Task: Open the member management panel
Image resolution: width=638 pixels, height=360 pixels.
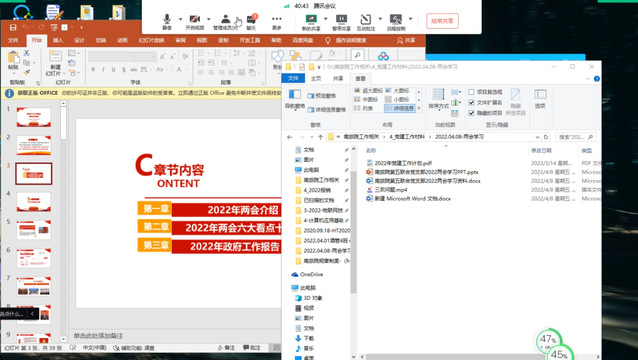Action: pos(225,22)
